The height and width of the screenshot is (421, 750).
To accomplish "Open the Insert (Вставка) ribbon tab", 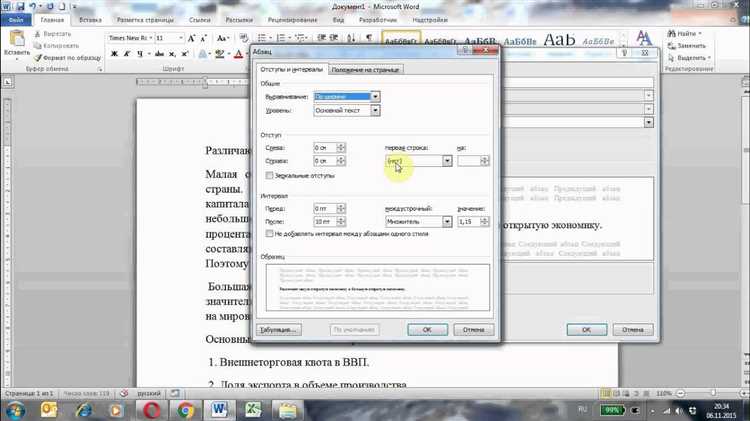I will [x=90, y=20].
